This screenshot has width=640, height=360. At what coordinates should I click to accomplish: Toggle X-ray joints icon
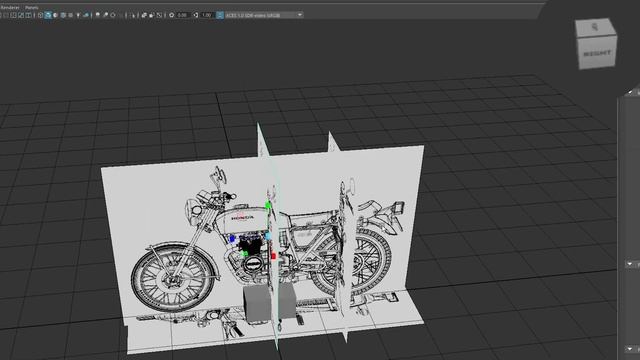pyautogui.click(x=159, y=15)
